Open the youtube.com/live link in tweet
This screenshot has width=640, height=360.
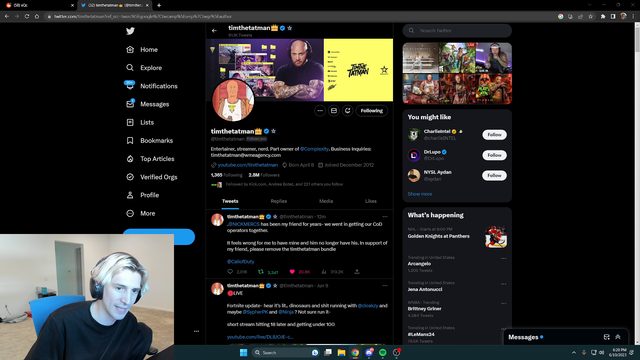[x=260, y=337]
